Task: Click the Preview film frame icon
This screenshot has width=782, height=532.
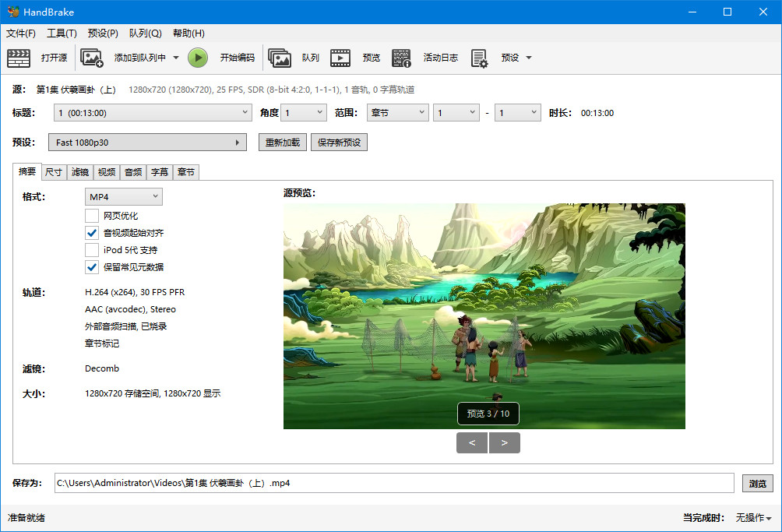Action: 340,58
